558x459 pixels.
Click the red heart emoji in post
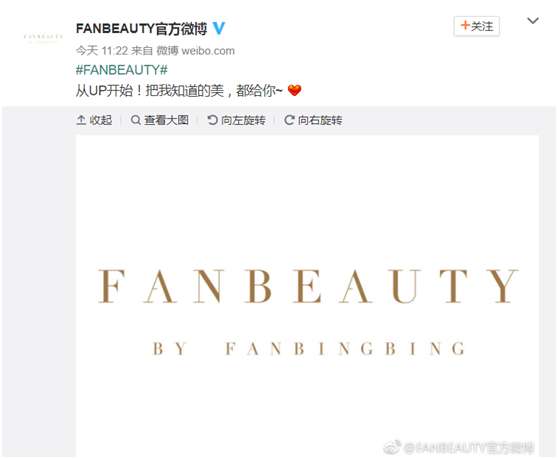point(294,90)
